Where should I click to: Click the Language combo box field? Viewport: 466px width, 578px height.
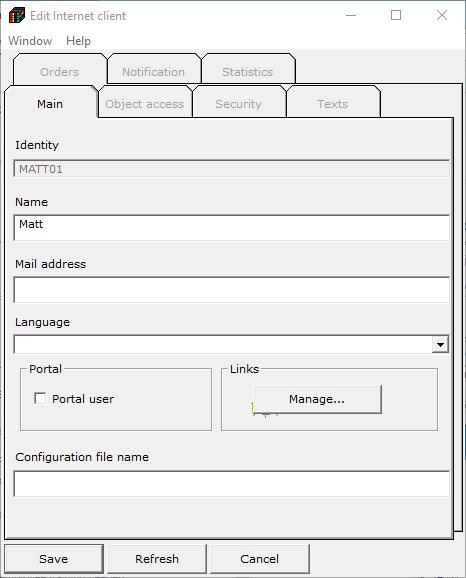pos(223,345)
